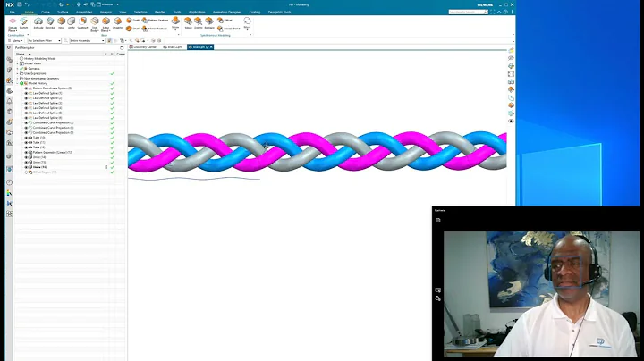Start a new Sketch

[x=24, y=23]
